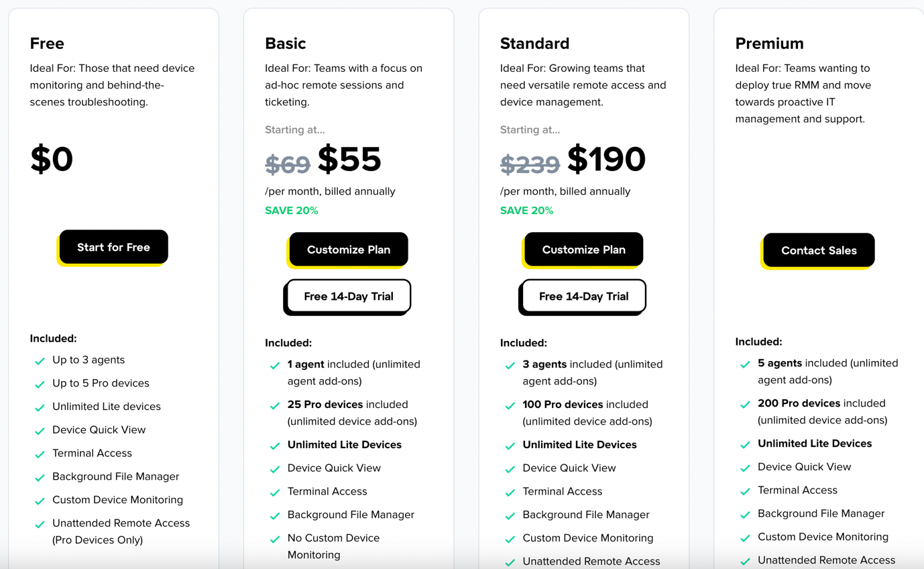Start the Free 14-Day Trial for Basic
The image size is (924, 569).
pos(347,296)
